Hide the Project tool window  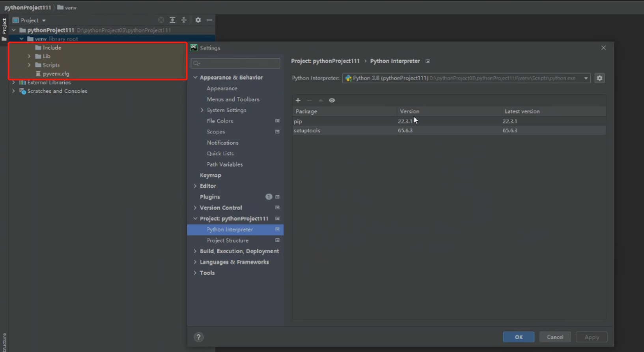(209, 20)
